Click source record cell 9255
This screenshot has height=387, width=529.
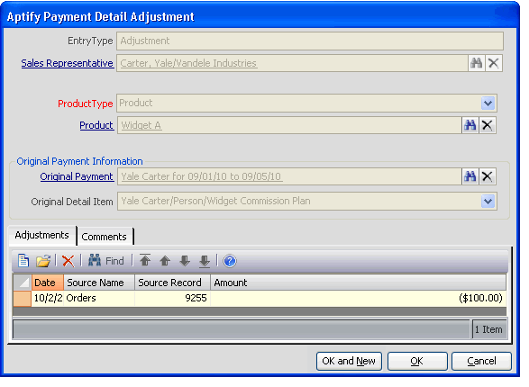(x=172, y=298)
